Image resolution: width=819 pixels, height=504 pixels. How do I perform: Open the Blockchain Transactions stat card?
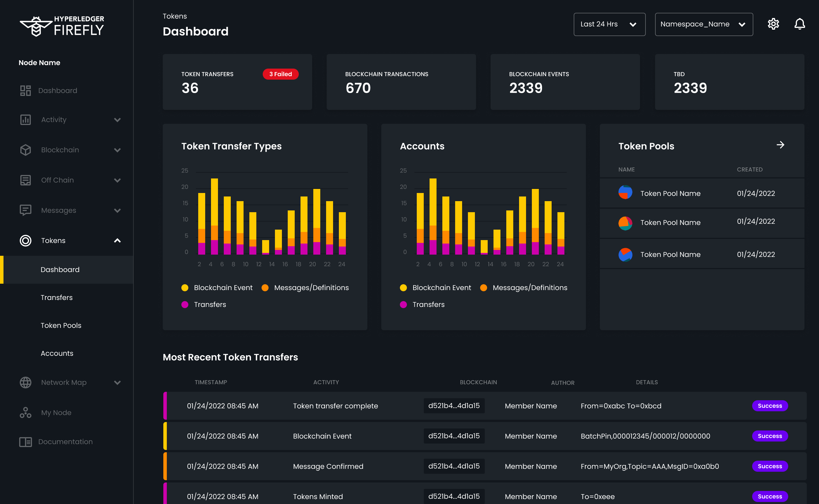point(401,82)
